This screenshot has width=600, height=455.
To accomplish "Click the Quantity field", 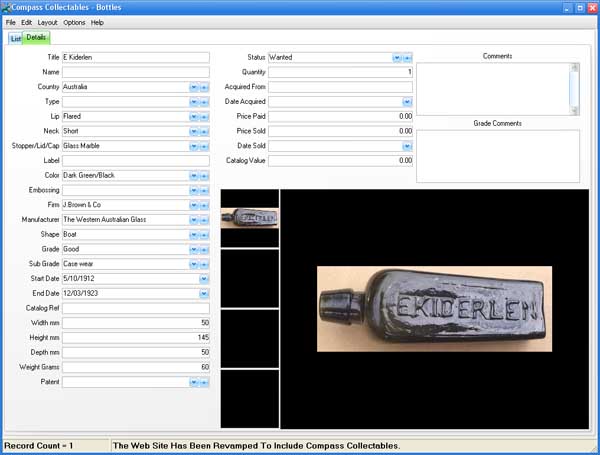I will (x=340, y=72).
